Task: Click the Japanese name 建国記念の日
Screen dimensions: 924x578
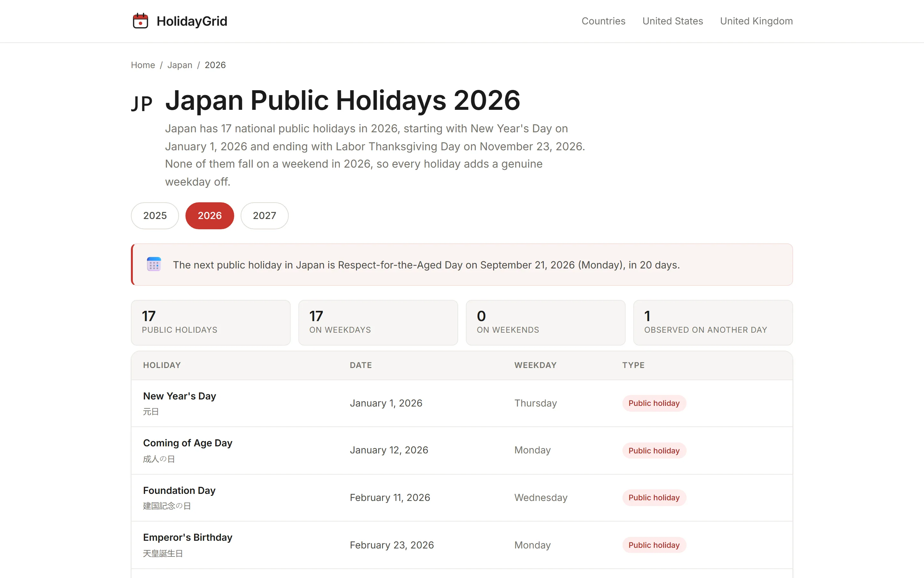Action: (167, 506)
